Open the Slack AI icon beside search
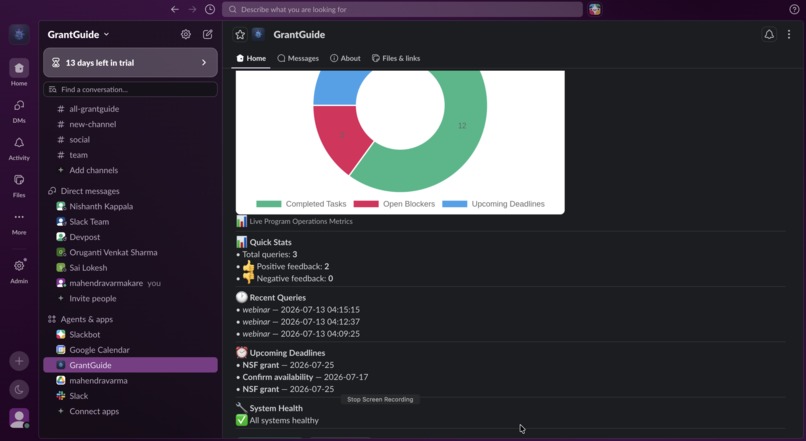Screen dimensions: 806x441 click(595, 9)
